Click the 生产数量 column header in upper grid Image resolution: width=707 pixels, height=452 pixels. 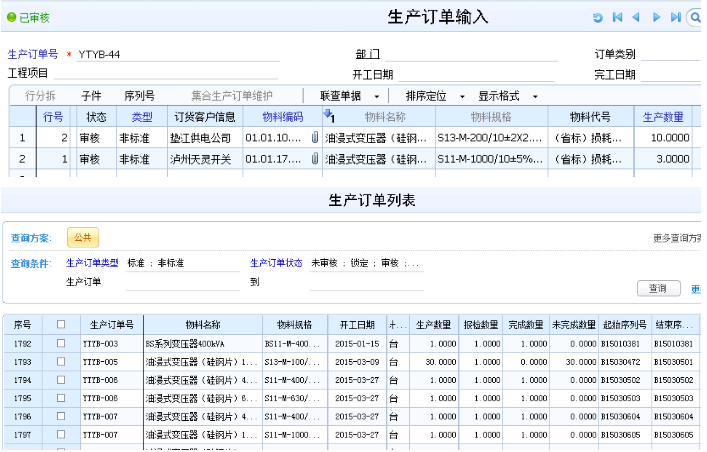tap(663, 117)
